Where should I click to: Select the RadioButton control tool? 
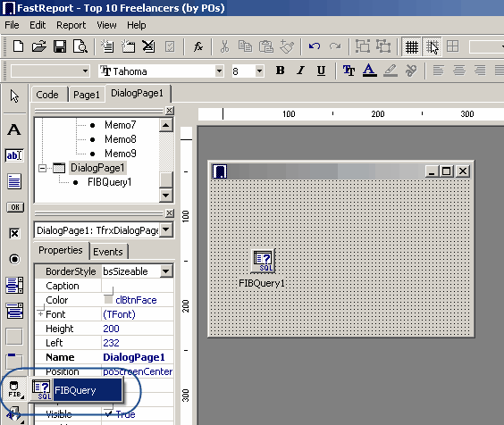(x=14, y=259)
